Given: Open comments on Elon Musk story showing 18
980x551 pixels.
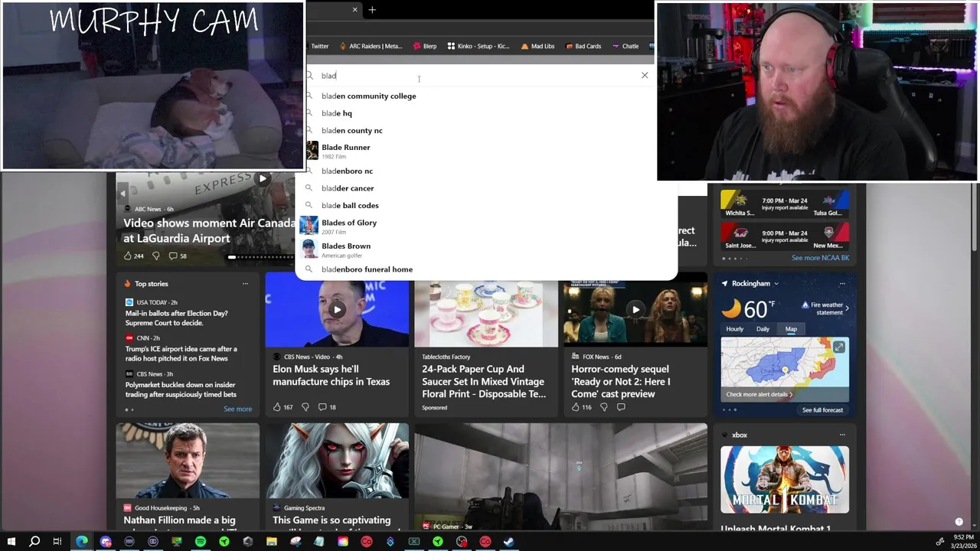Looking at the screenshot, I should (327, 407).
